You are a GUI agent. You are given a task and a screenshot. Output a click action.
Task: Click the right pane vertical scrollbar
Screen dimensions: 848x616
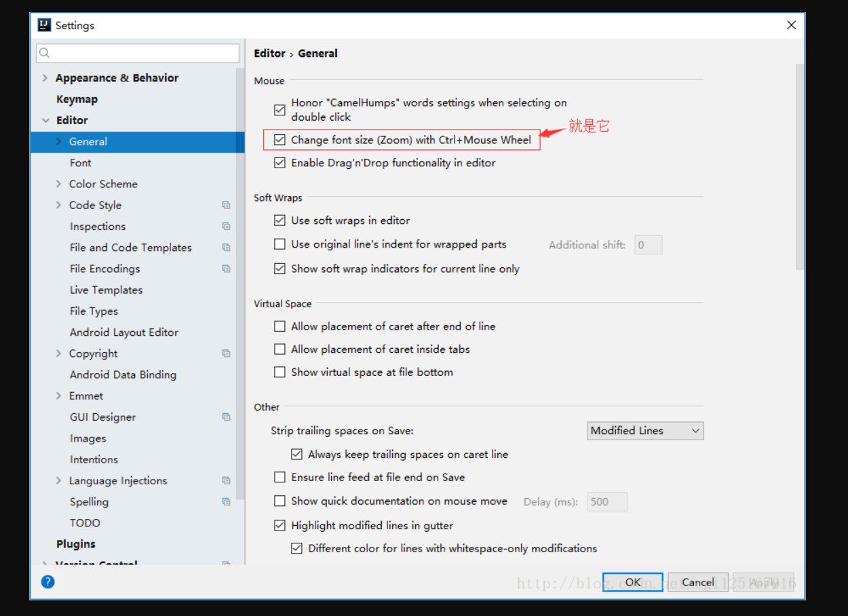point(799,167)
